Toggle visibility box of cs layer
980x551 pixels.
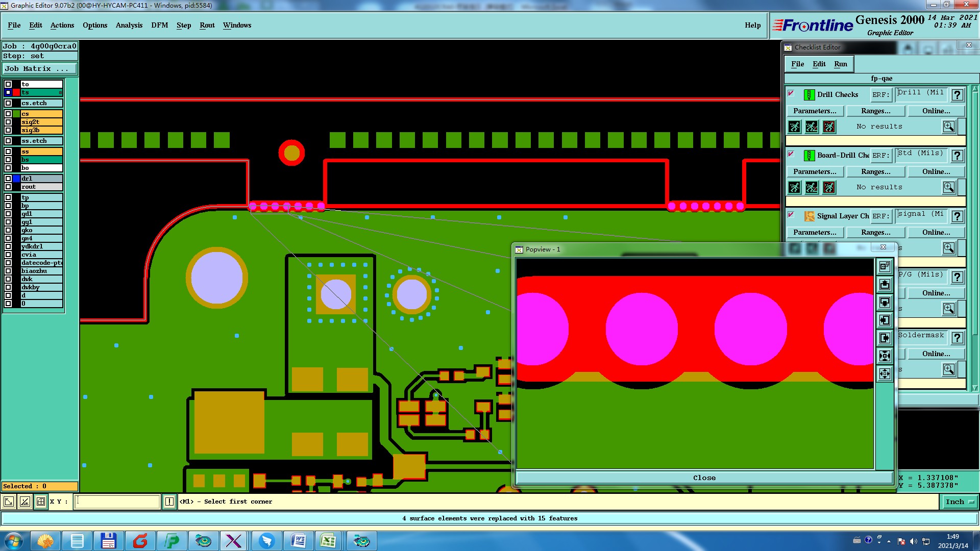[8, 114]
